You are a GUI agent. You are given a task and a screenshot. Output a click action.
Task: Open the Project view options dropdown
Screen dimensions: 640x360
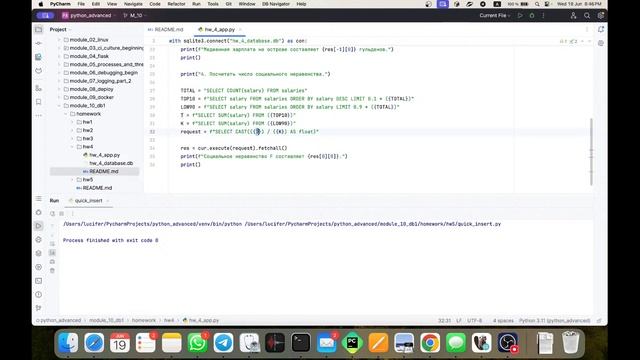tap(60, 29)
